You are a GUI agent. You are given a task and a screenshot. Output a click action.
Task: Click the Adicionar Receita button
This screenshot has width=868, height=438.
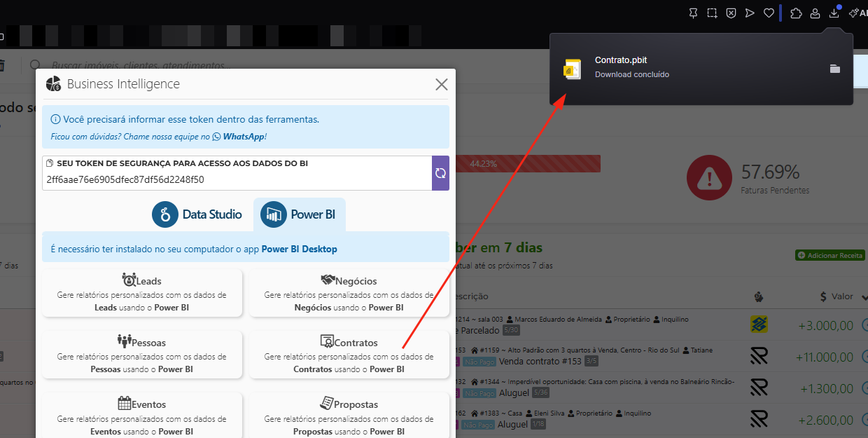pyautogui.click(x=830, y=256)
